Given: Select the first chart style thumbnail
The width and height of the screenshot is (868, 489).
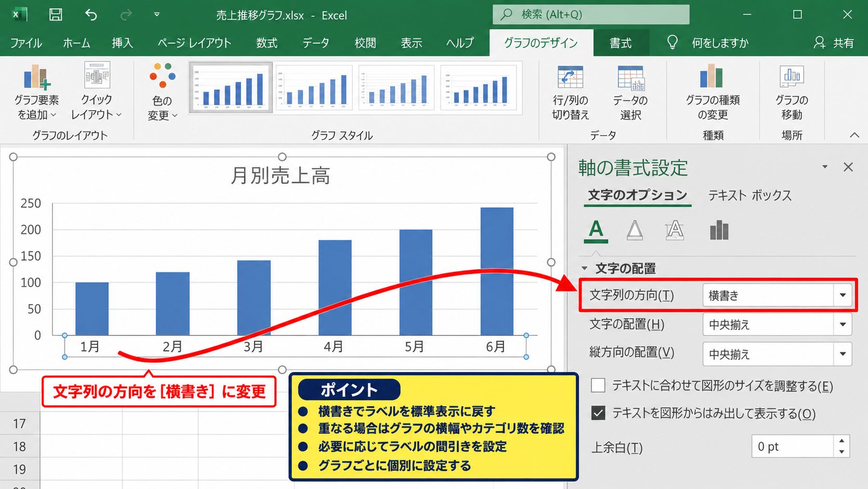Looking at the screenshot, I should click(230, 87).
